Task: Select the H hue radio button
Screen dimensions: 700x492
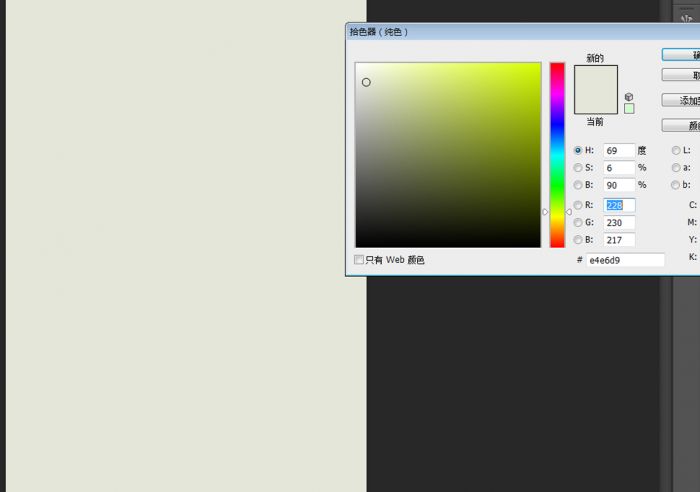Action: tap(578, 150)
